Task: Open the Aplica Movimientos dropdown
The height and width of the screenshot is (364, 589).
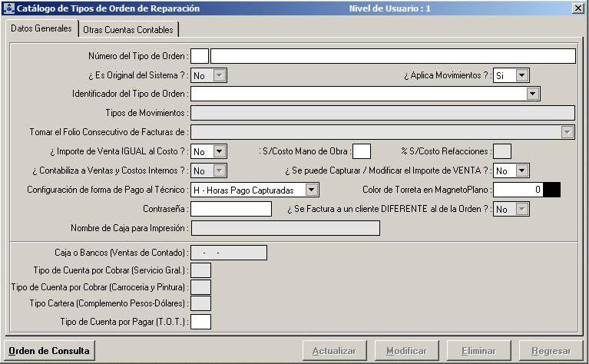Action: tap(522, 75)
